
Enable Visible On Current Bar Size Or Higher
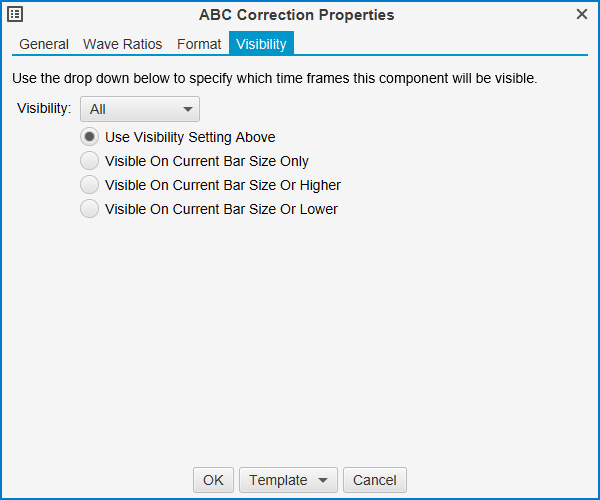point(90,185)
